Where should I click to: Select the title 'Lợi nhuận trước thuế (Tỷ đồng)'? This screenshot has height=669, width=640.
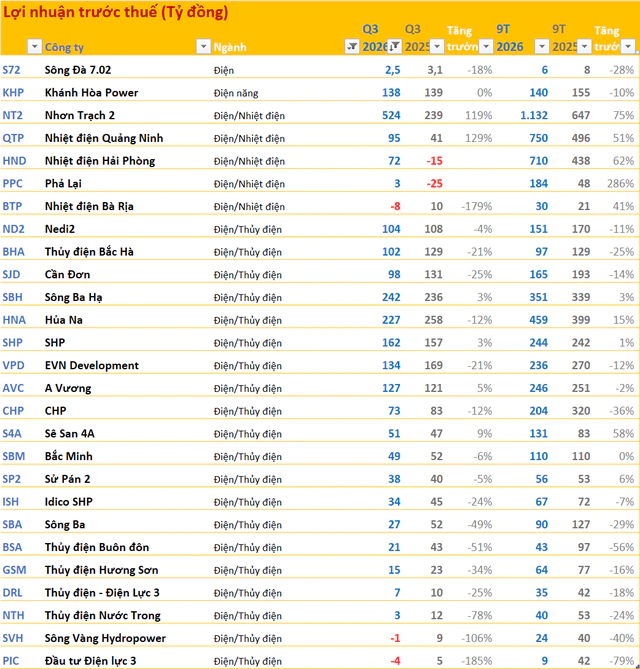coord(116,12)
